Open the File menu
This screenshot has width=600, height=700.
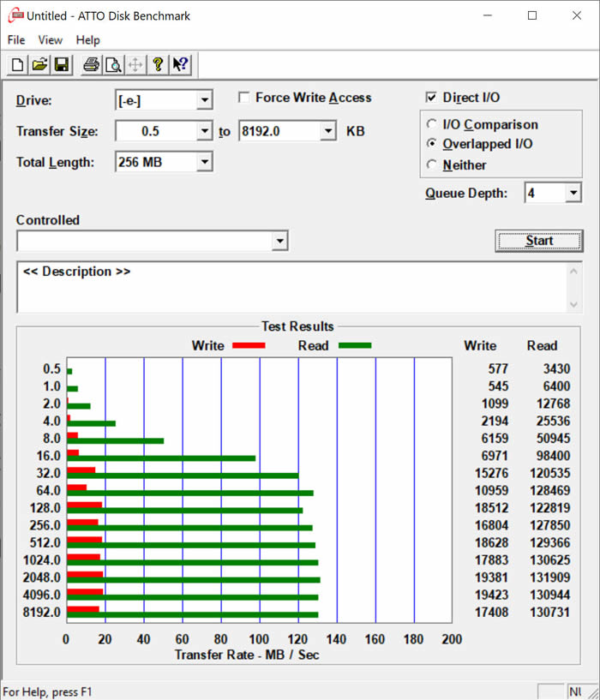click(x=16, y=40)
